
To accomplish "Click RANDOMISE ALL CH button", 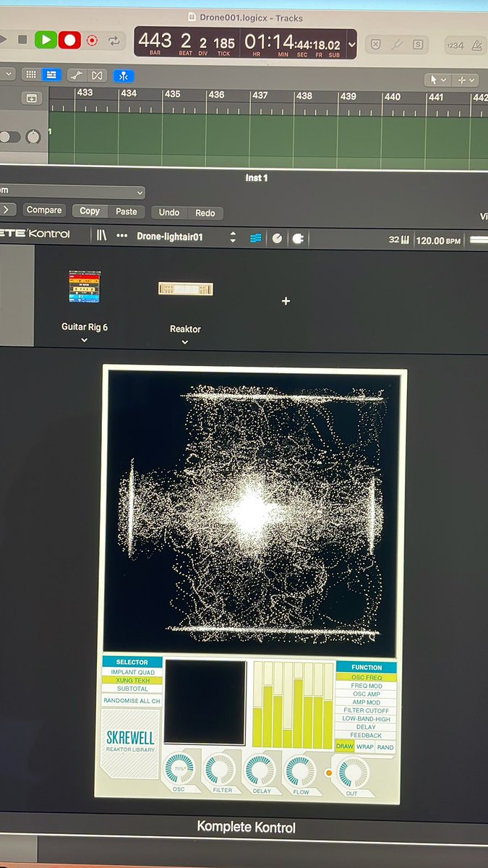I will pos(132,701).
